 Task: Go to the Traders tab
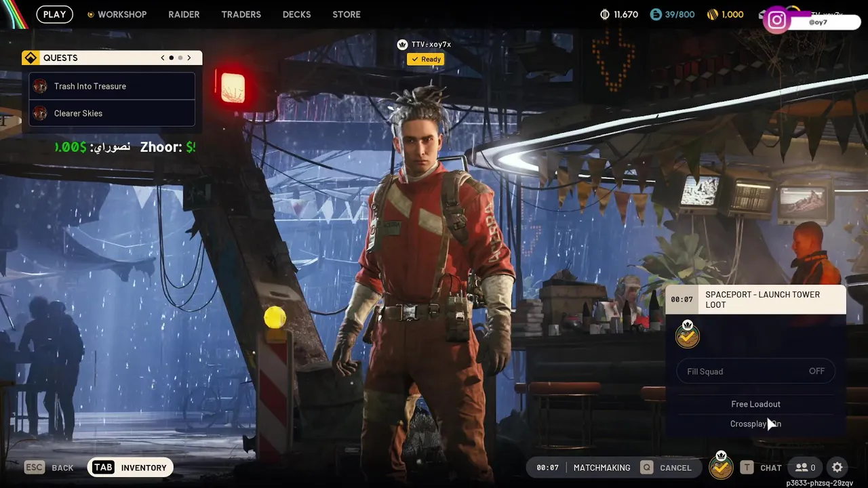click(x=241, y=14)
